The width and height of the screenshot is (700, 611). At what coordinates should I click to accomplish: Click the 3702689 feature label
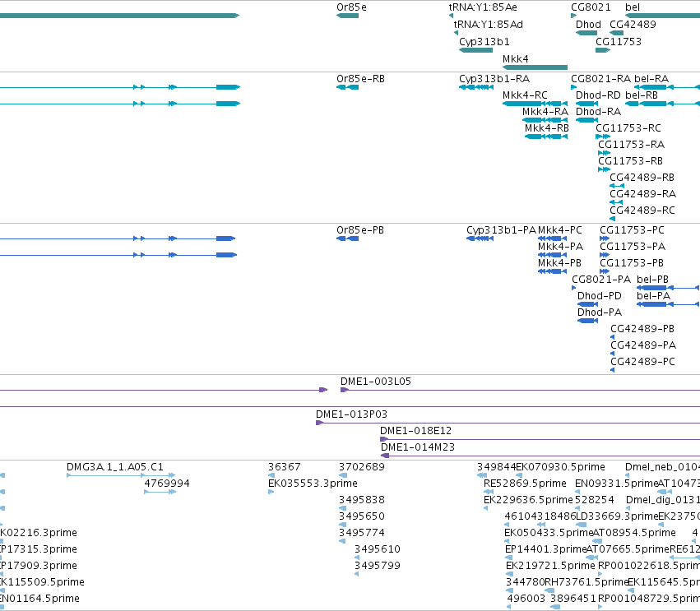(361, 468)
